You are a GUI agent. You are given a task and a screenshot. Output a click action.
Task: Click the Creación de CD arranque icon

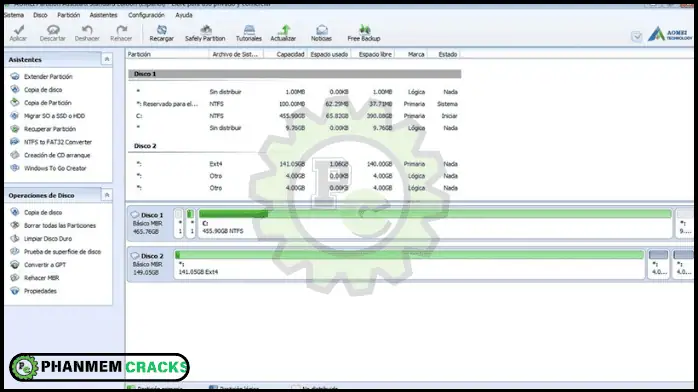pyautogui.click(x=15, y=155)
